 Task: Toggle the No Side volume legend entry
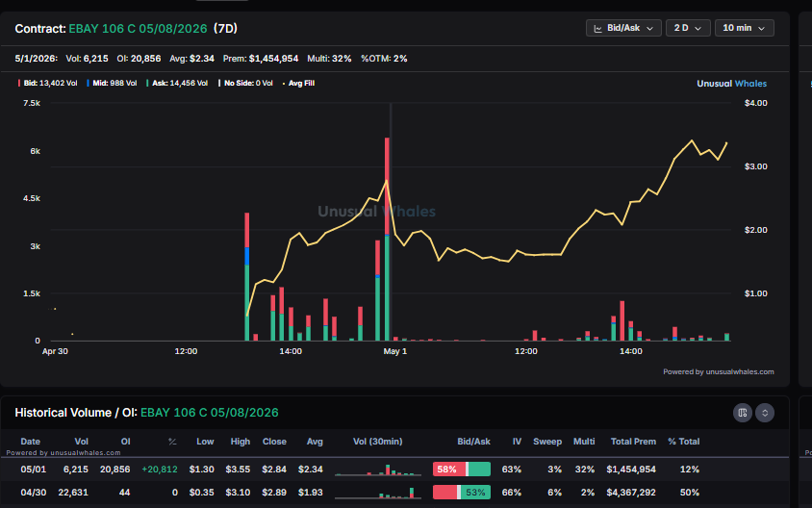point(245,84)
